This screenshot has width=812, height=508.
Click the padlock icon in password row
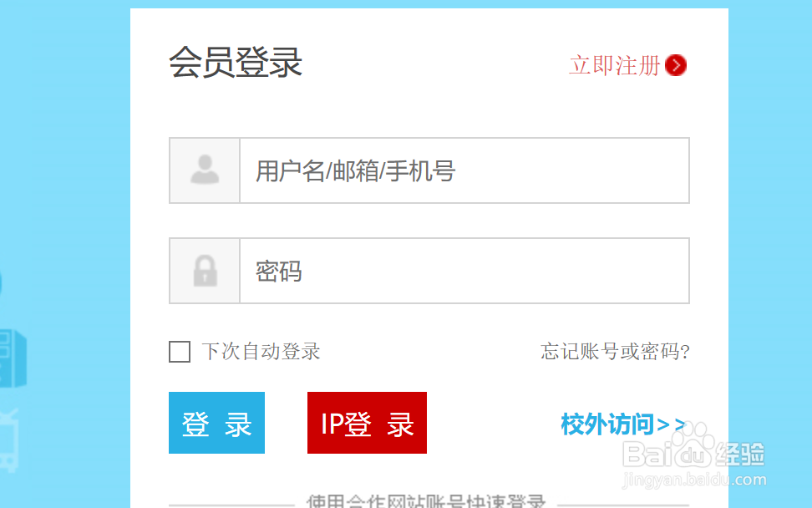pyautogui.click(x=205, y=271)
